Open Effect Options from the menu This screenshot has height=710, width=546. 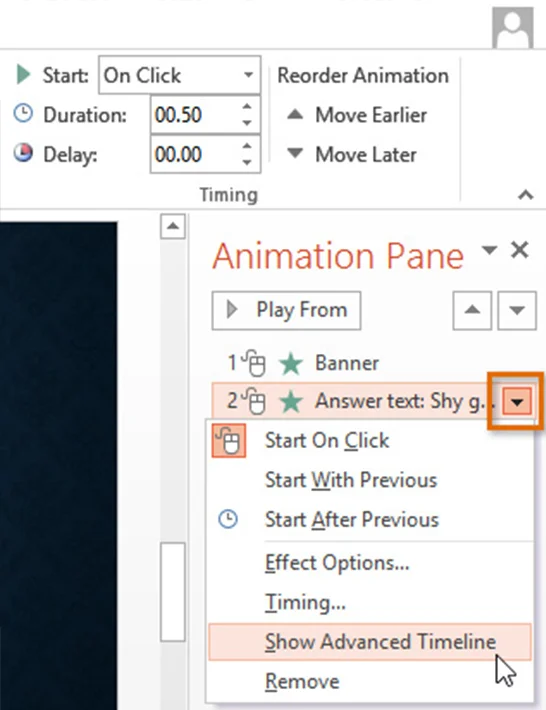(x=369, y=563)
